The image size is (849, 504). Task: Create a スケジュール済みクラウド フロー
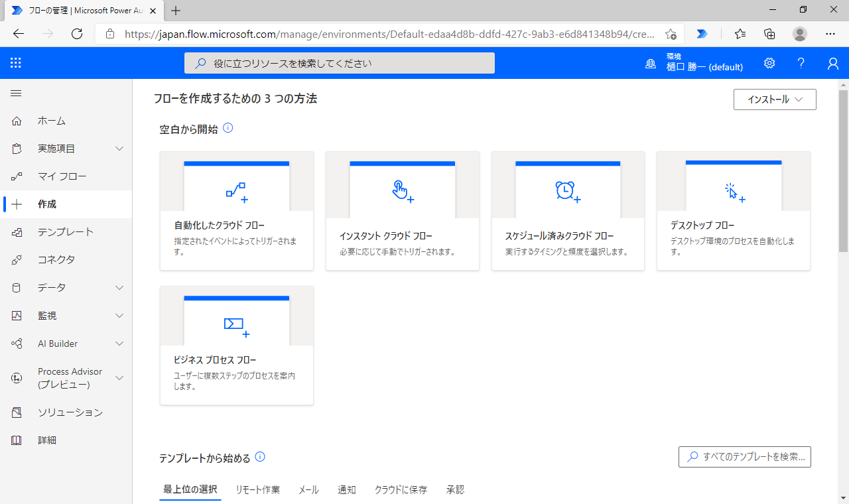coord(568,211)
